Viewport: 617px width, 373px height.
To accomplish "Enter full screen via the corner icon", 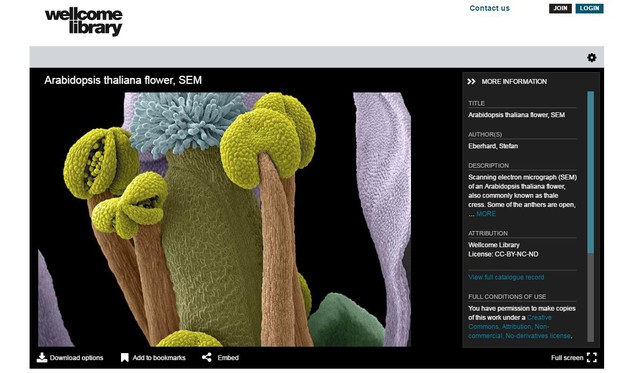I will pyautogui.click(x=591, y=357).
